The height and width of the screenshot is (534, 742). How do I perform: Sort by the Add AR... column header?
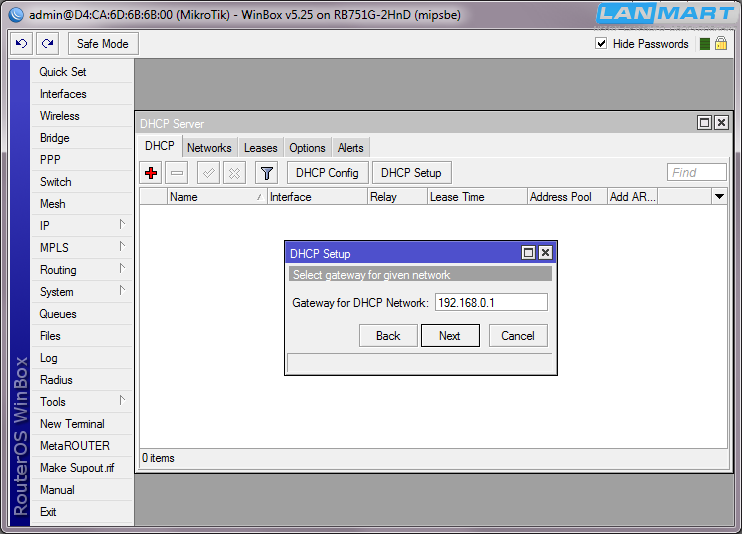click(633, 196)
